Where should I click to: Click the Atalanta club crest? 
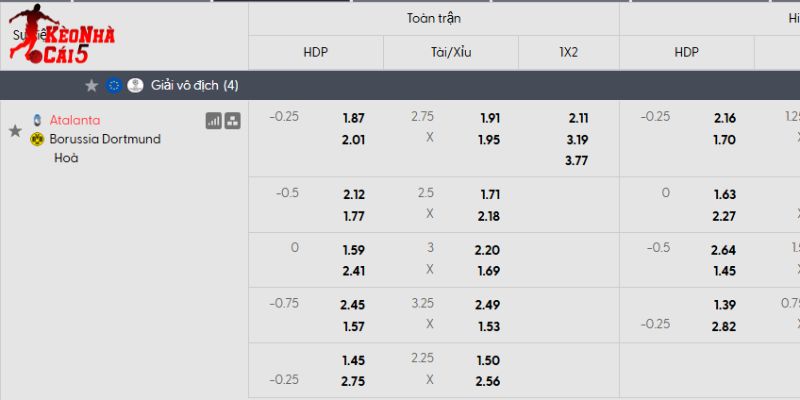click(38, 120)
